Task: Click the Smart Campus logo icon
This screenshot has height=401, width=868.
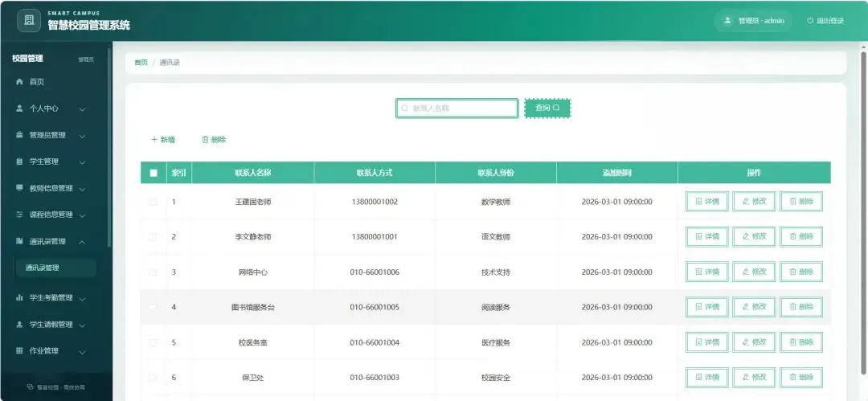Action: pyautogui.click(x=29, y=21)
